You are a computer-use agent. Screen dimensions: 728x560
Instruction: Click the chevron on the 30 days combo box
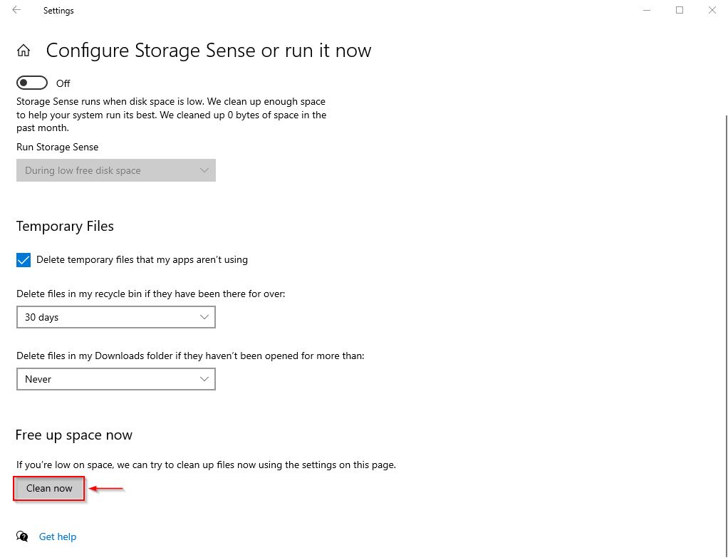(x=205, y=316)
